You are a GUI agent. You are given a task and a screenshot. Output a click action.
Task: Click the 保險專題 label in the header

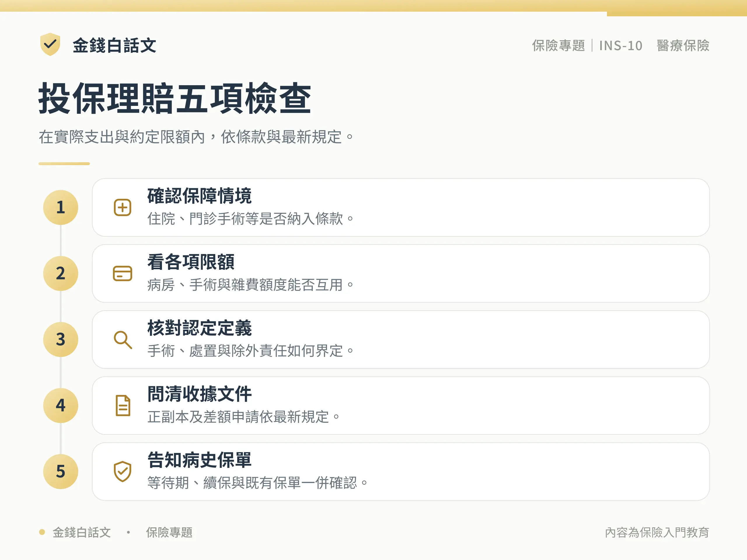click(558, 45)
